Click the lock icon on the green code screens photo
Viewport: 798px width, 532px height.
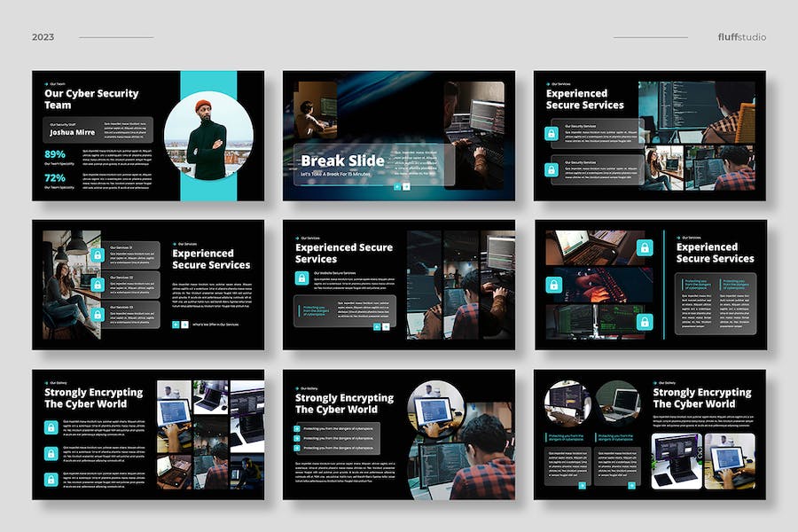(645, 322)
